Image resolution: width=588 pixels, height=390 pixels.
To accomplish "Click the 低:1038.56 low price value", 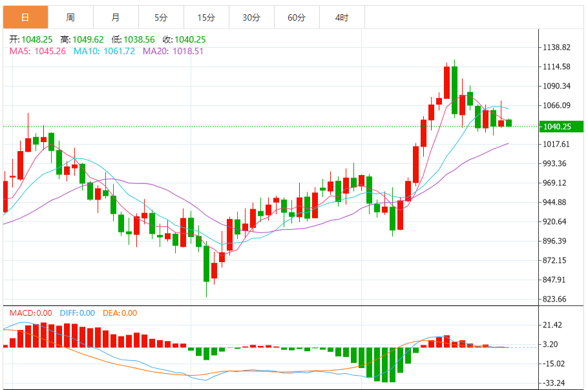I will [x=133, y=39].
